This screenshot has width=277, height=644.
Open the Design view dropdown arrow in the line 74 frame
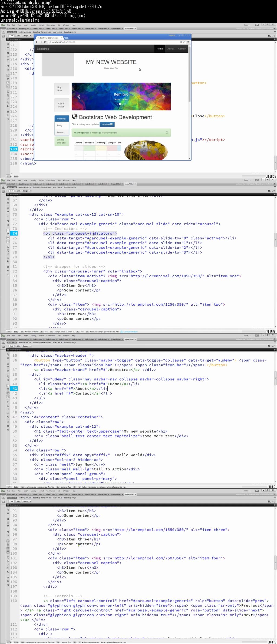(x=30, y=191)
